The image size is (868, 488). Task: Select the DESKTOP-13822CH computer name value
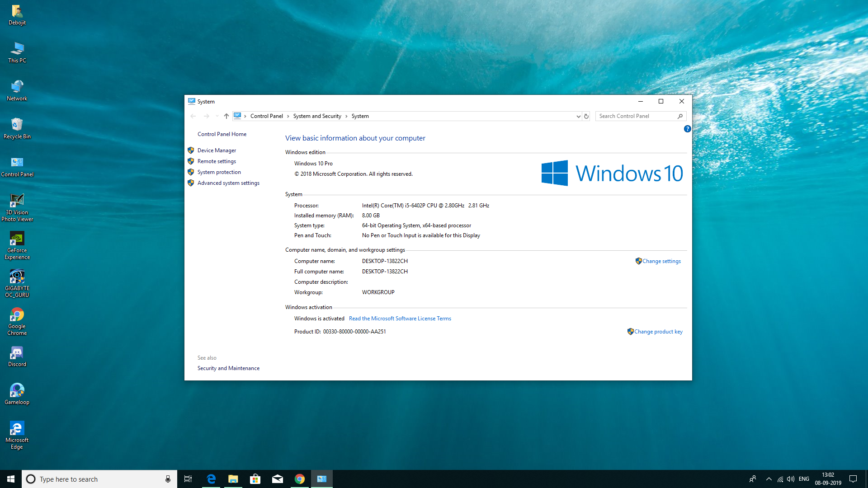coord(385,261)
